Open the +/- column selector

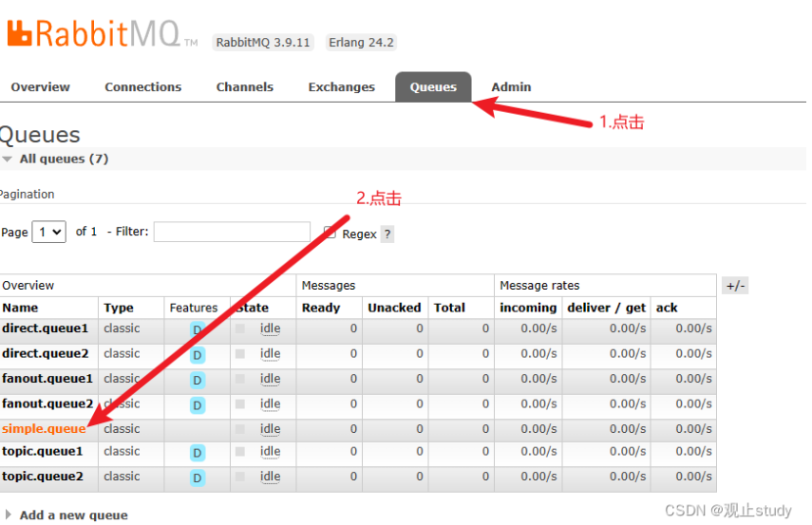(x=735, y=285)
